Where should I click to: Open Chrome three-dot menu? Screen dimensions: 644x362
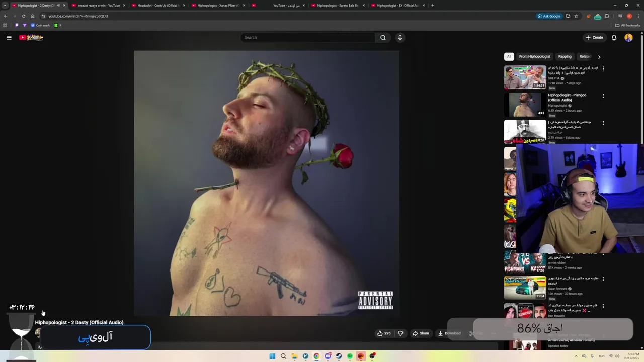point(638,16)
